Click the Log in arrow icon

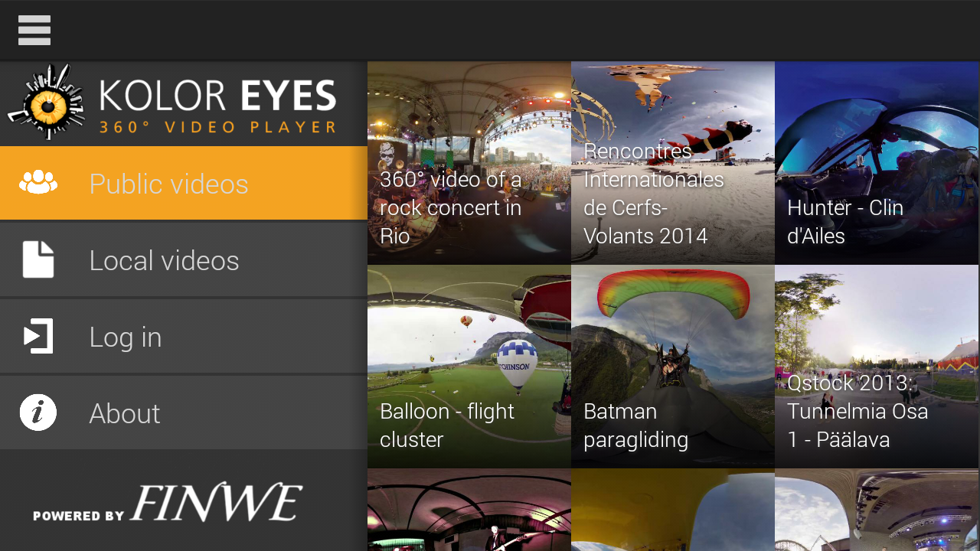pyautogui.click(x=38, y=336)
